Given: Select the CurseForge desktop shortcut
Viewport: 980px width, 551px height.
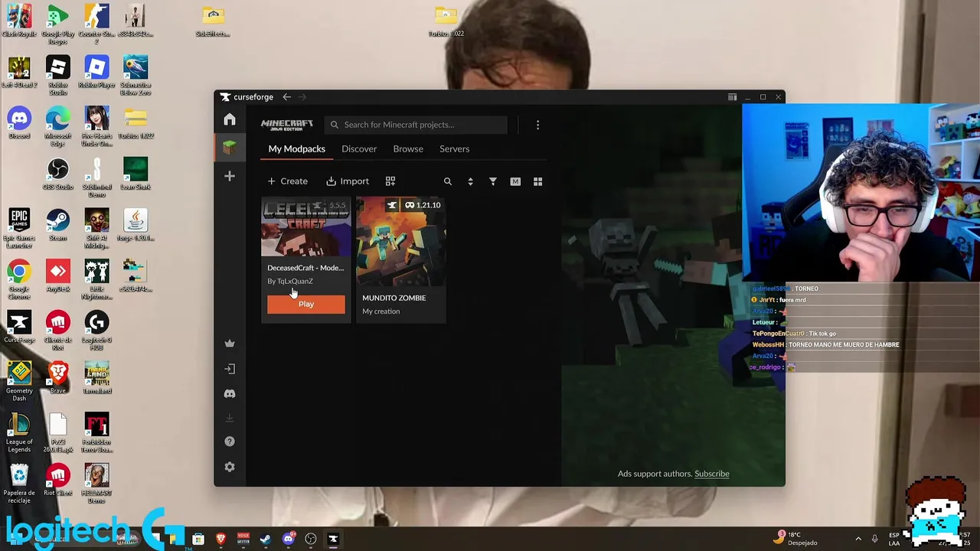Looking at the screenshot, I should pyautogui.click(x=19, y=327).
